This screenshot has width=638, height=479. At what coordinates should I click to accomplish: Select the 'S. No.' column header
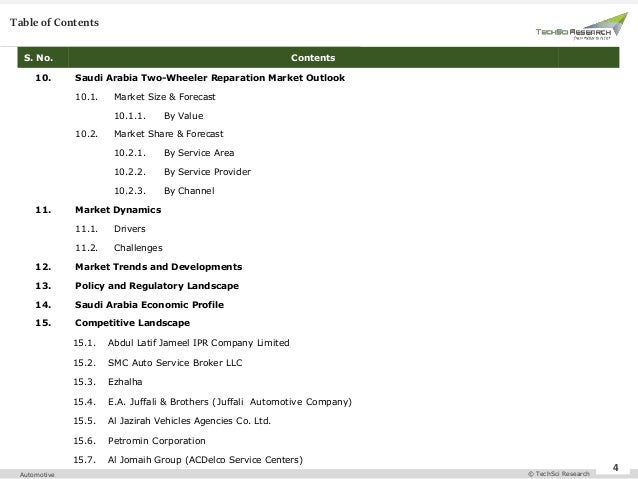pos(38,58)
